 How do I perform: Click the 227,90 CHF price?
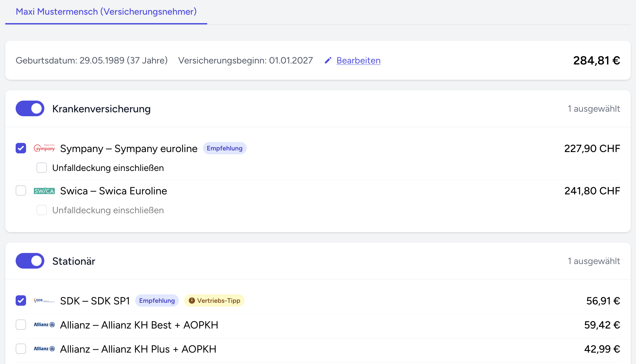592,148
